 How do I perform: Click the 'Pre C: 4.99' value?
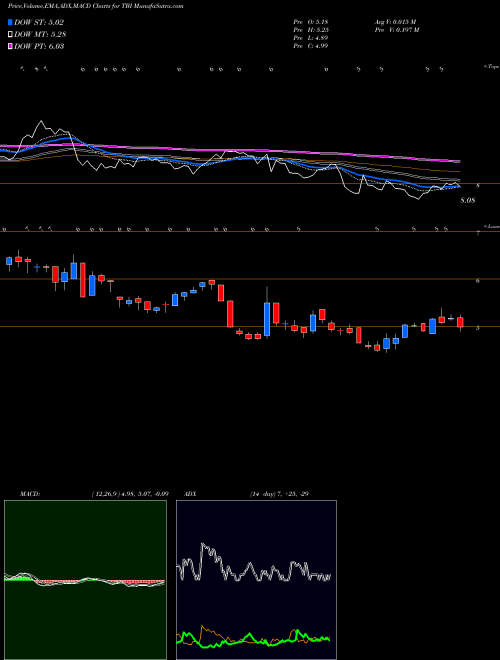pyautogui.click(x=311, y=46)
